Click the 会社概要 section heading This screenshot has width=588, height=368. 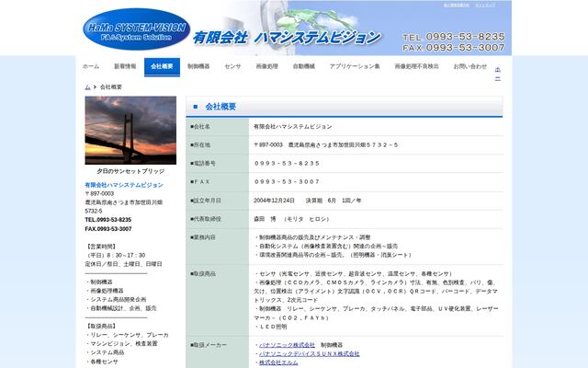coord(220,107)
